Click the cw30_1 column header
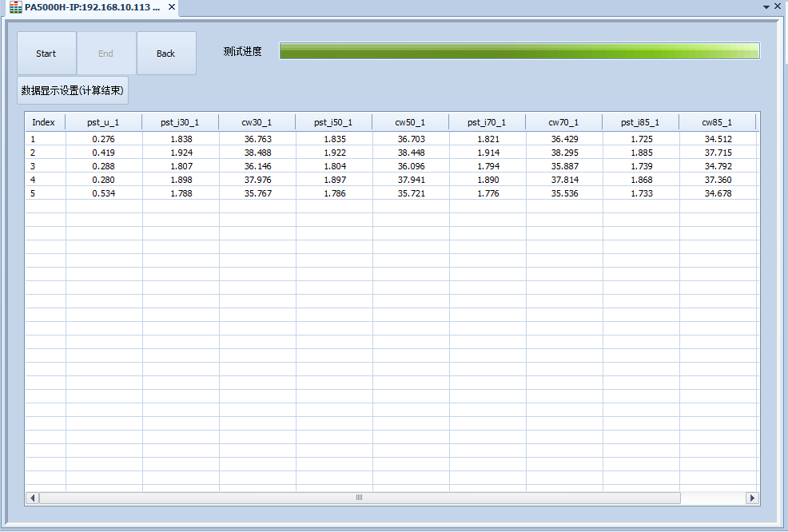Screen dimensions: 788x532 pos(257,122)
